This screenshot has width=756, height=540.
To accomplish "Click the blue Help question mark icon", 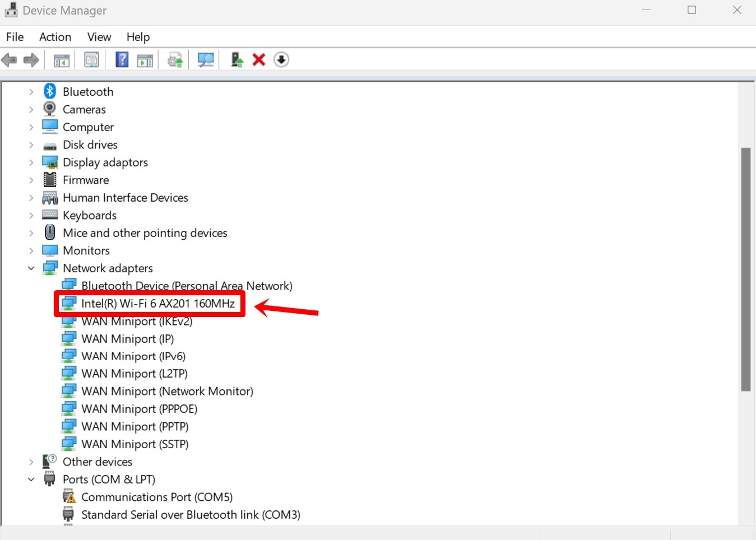I will click(122, 59).
